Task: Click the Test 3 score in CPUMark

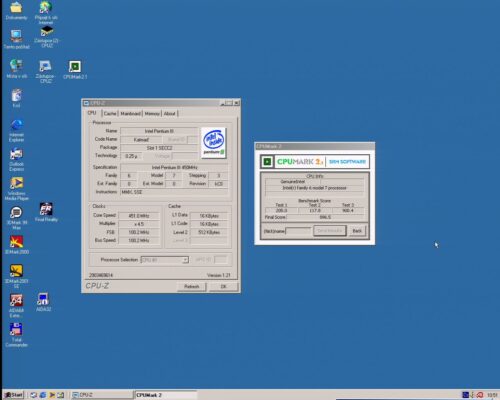Action: pyautogui.click(x=348, y=210)
